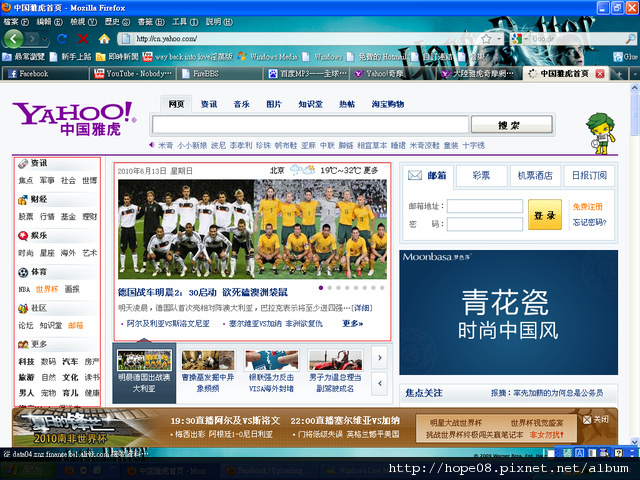Open the 体育 soccer ball icon
The width and height of the screenshot is (640, 480).
click(x=23, y=272)
